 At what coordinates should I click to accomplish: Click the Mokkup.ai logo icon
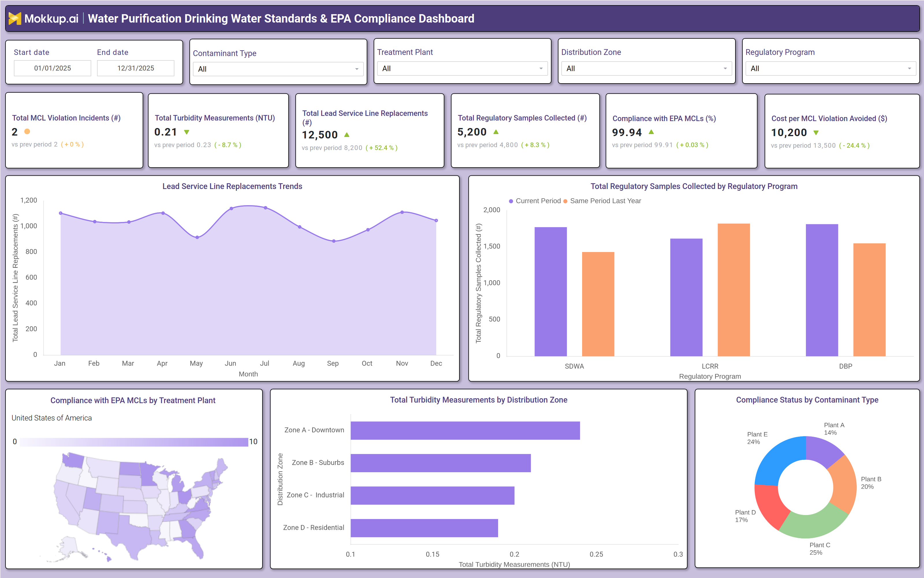(x=14, y=18)
